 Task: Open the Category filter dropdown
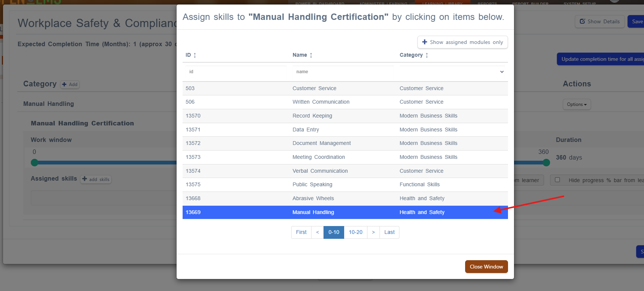[x=454, y=72]
